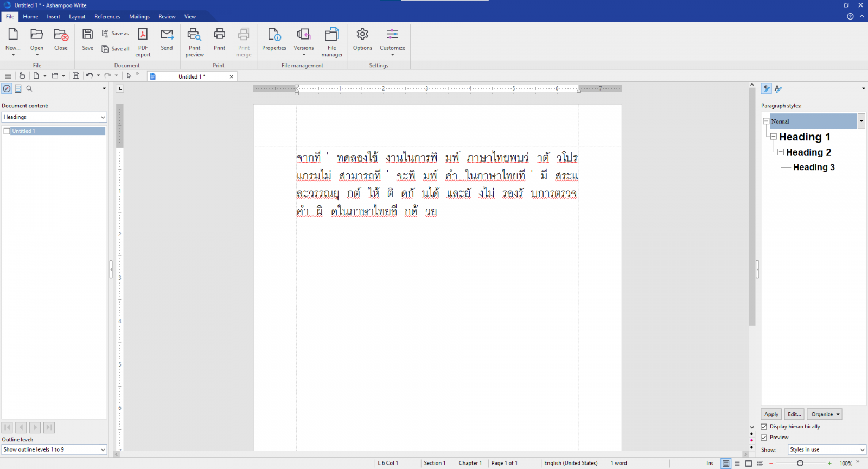Screen dimensions: 868x469
Task: Open document Properties
Action: (274, 35)
